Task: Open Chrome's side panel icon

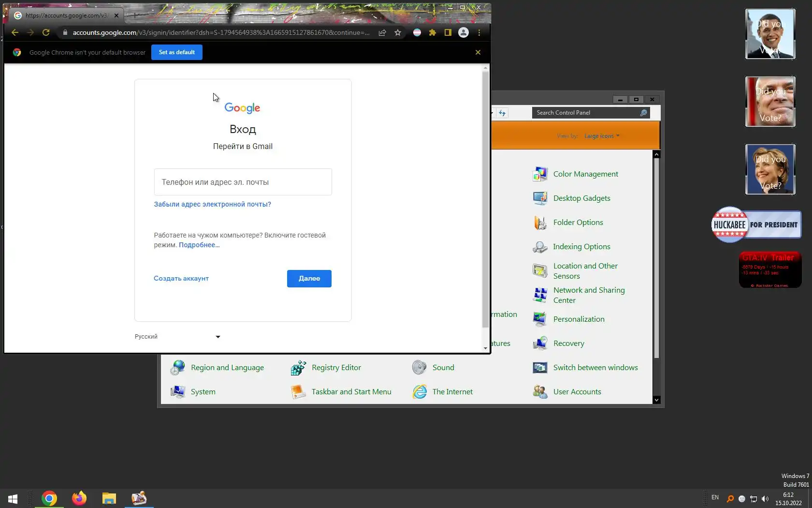Action: 448,32
